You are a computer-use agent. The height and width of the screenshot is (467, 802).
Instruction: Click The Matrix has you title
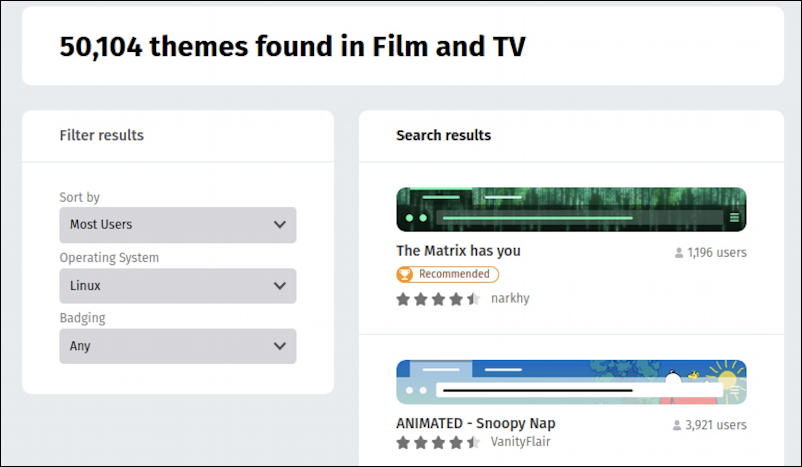point(458,251)
